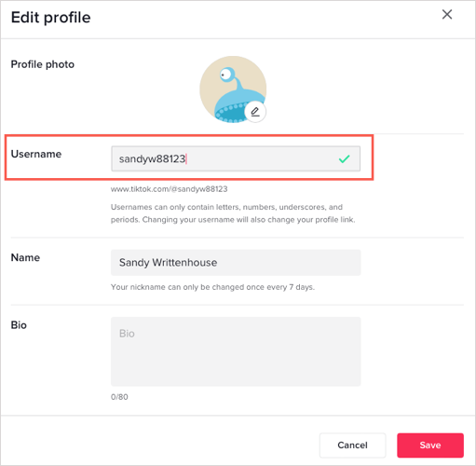Click the Bio label

click(x=19, y=325)
